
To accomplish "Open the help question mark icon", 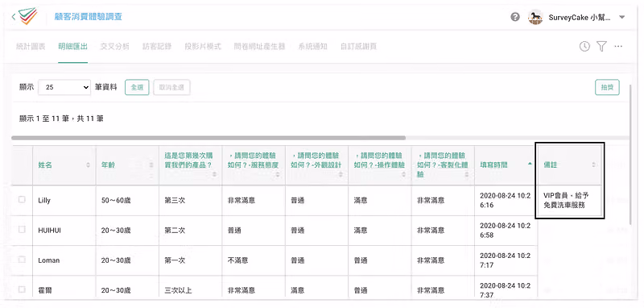I will point(515,17).
